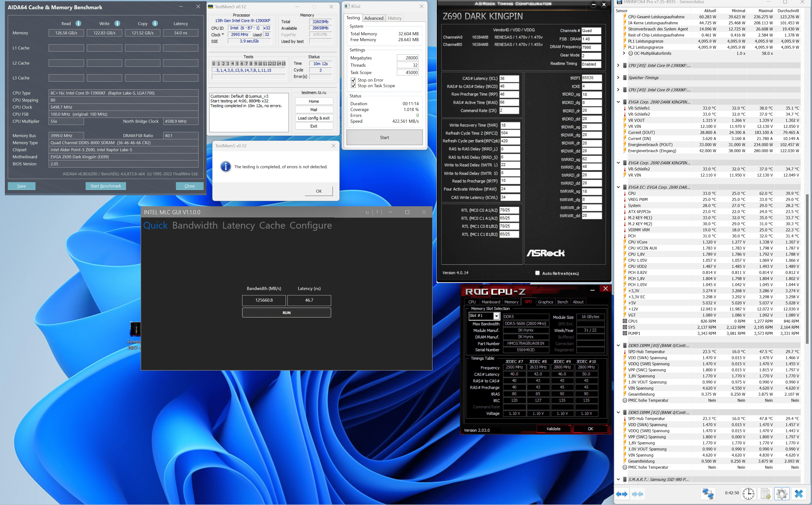Close the TestMem5 completion dialog with X
Screen dimensions: 812x505
(x=333, y=146)
